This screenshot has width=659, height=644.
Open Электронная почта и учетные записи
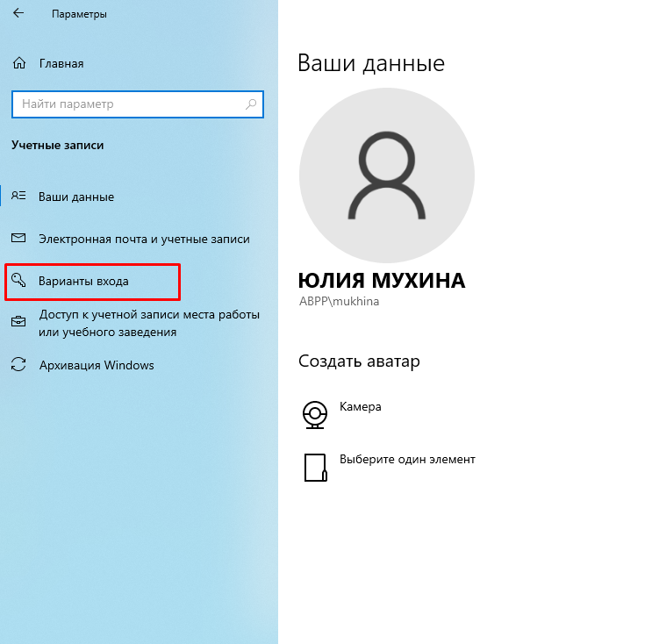click(x=144, y=239)
